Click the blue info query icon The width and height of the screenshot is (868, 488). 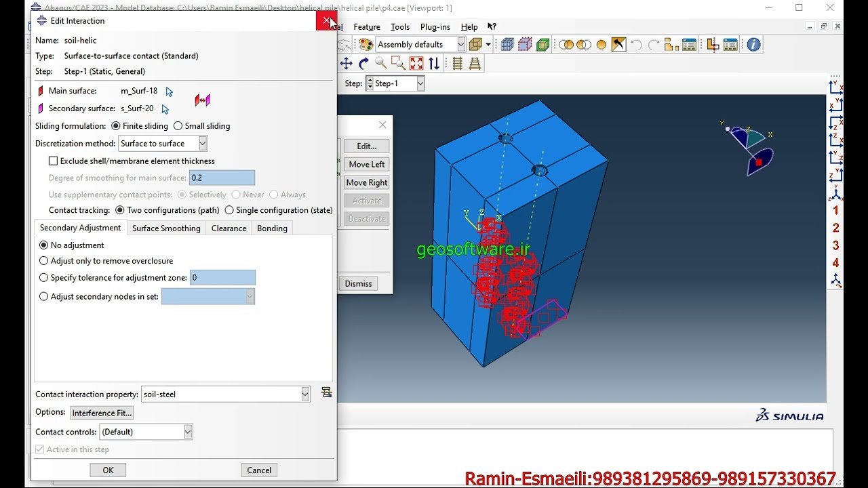click(753, 45)
